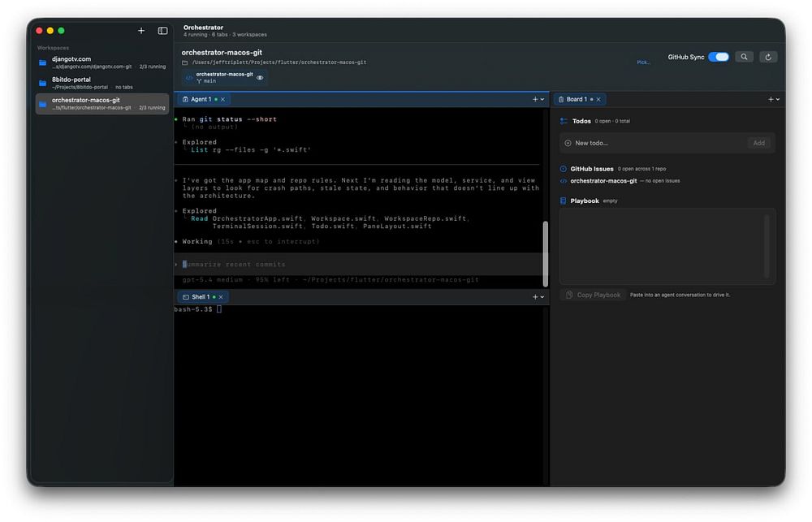
Task: Open the Agent pane tab dropdown chevron
Action: point(542,99)
